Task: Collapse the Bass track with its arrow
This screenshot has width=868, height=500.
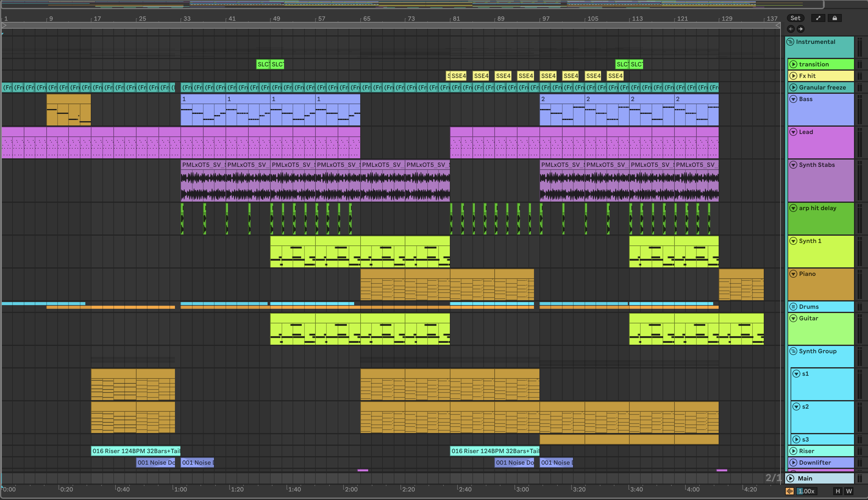Action: tap(793, 99)
